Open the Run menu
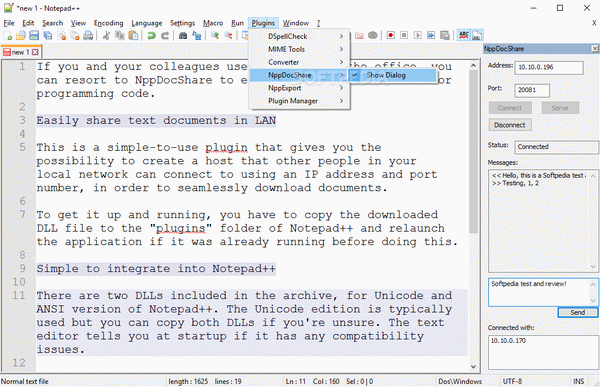Viewport: 600px width, 387px height. 237,23
